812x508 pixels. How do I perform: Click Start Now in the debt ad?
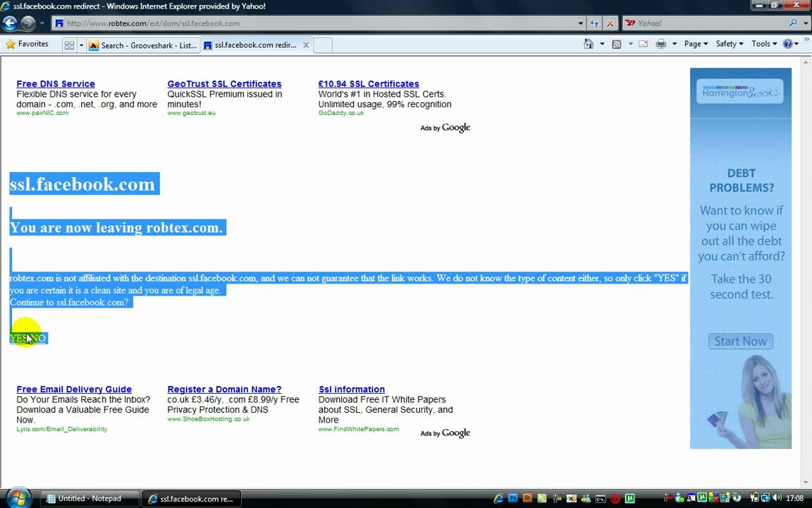click(741, 341)
